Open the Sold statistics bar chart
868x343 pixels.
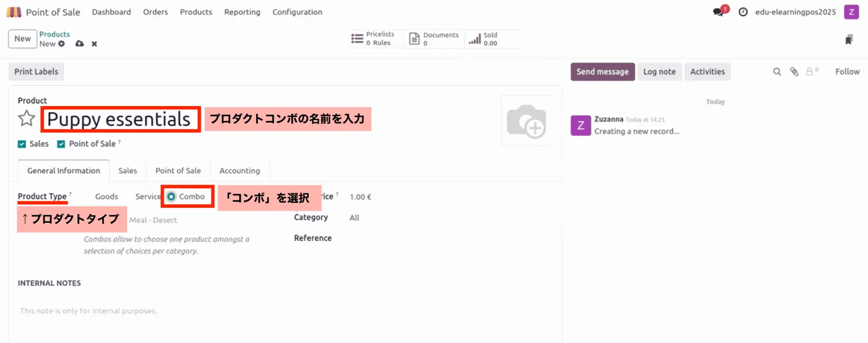pos(475,39)
